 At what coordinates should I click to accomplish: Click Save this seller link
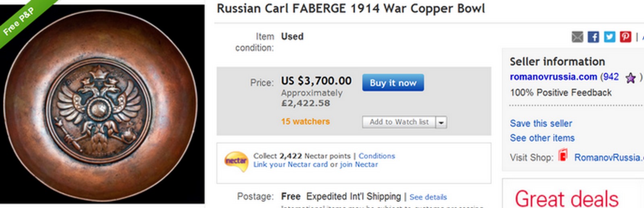pos(540,123)
